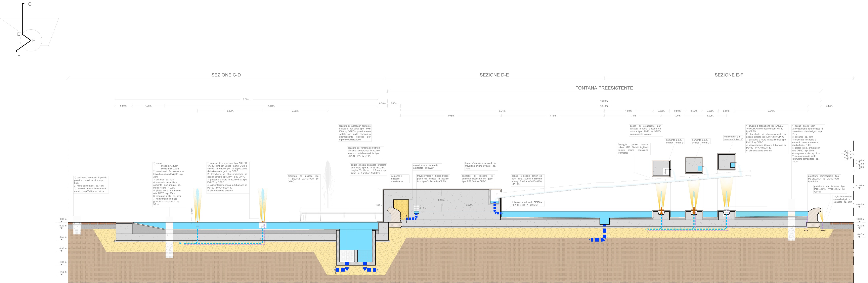Viewport: 868px width, 283px height.
Task: Click the '+1.03 m' right elevation marker
Action: (x=860, y=185)
